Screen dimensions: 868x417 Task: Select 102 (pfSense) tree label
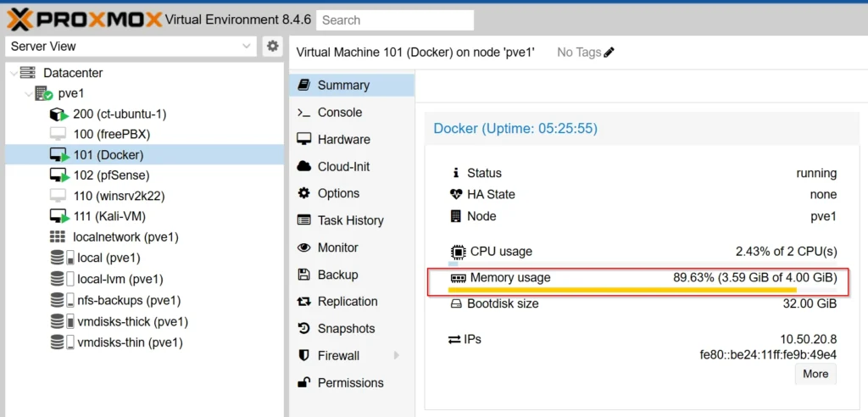click(x=111, y=175)
